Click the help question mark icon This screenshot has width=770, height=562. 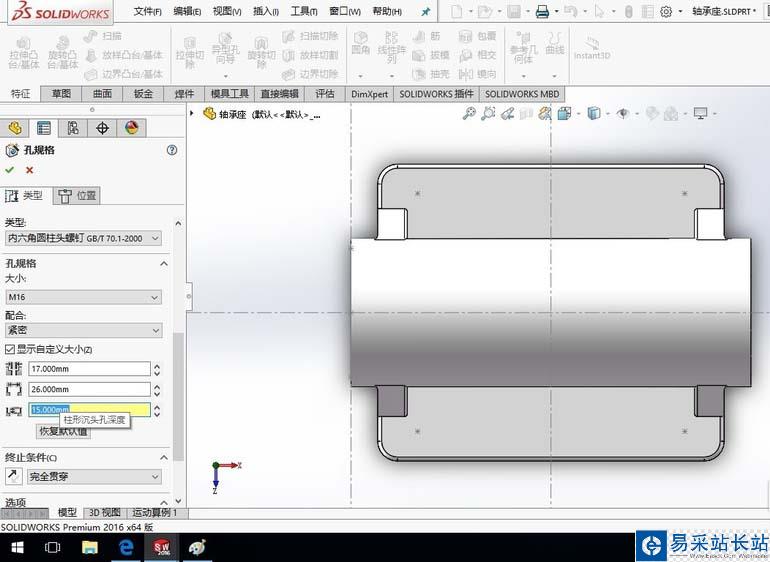[x=172, y=150]
